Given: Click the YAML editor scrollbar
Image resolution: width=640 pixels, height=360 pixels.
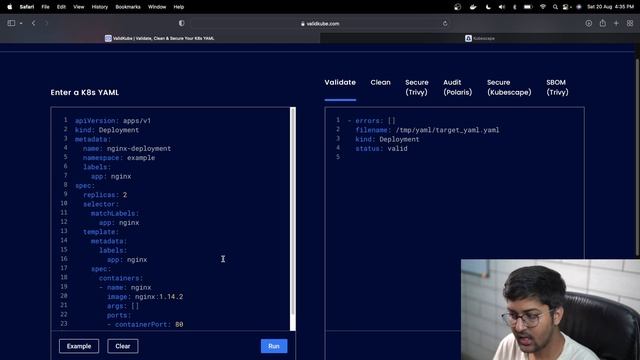Looking at the screenshot, I should 293,212.
